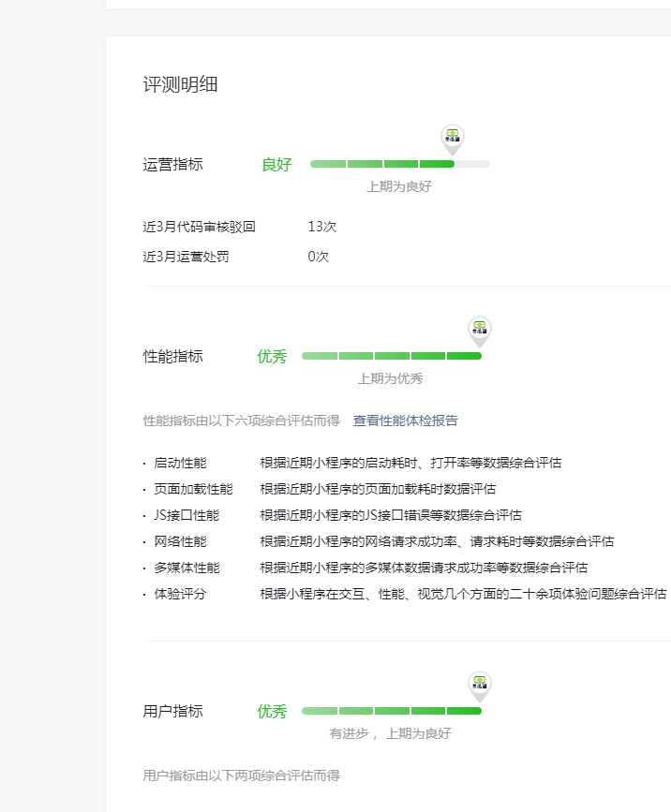This screenshot has width=671, height=812.
Task: Click the 用户指标 rating progress bar
Action: pyautogui.click(x=392, y=711)
